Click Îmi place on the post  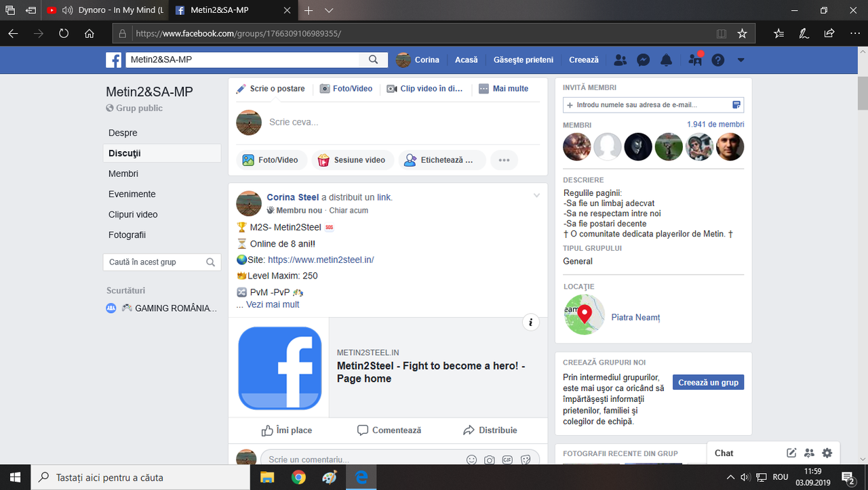click(x=287, y=430)
